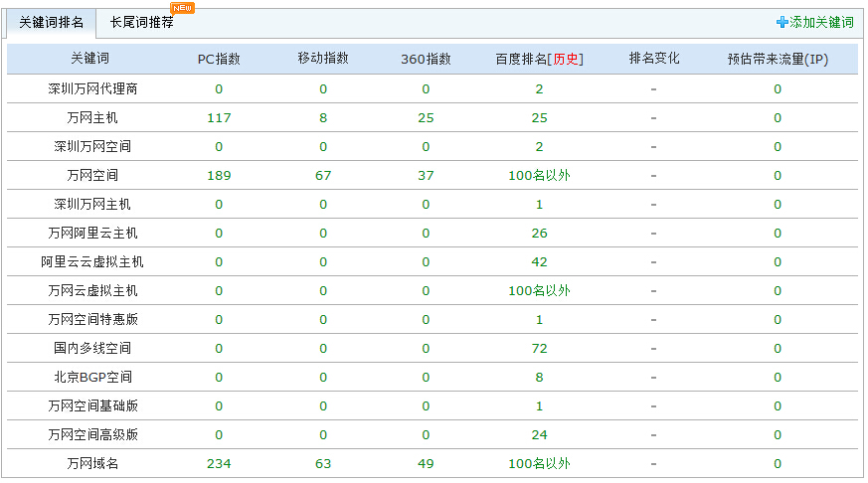Select keyword 万网阿里云主机

[92, 233]
